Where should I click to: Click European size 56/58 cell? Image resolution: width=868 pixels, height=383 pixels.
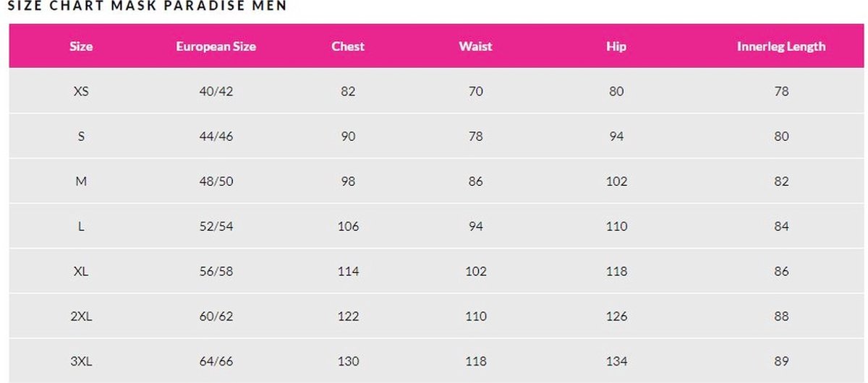[x=216, y=272]
